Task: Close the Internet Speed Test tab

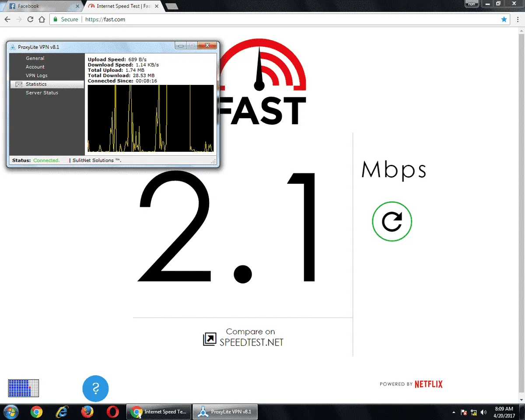Action: pos(157,6)
